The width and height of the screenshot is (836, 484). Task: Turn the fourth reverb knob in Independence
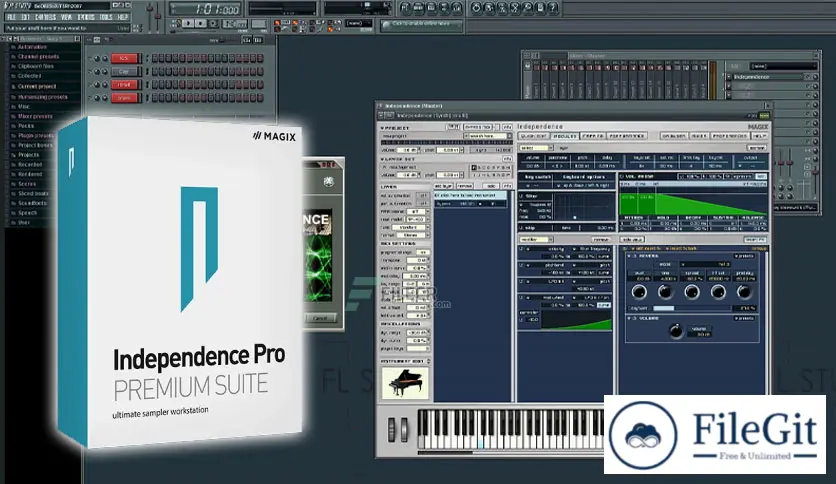pyautogui.click(x=718, y=292)
